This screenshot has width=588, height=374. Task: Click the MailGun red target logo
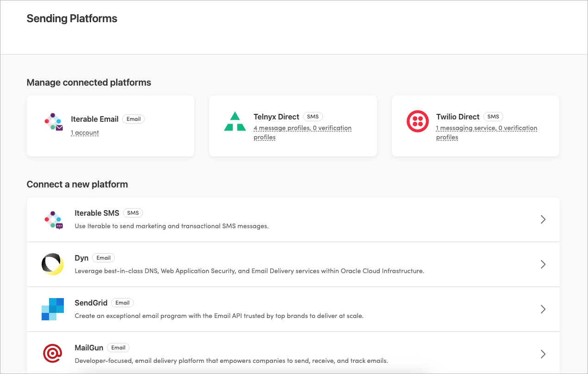(52, 354)
